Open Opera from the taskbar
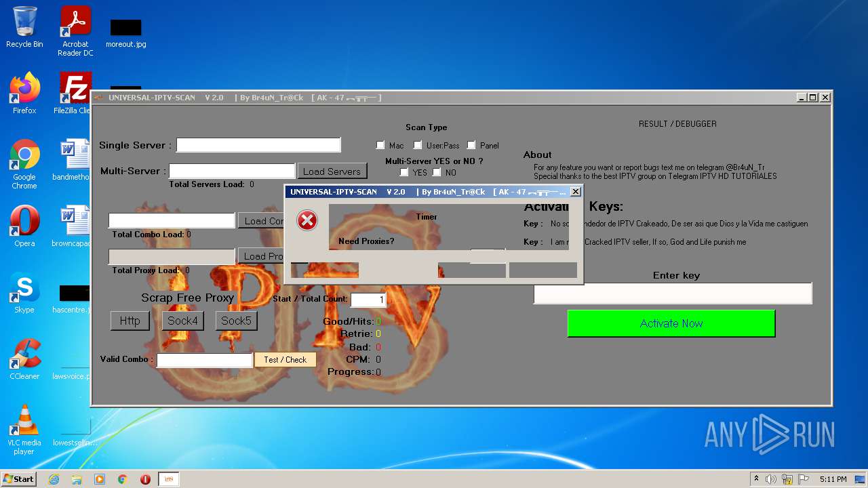 coord(146,479)
